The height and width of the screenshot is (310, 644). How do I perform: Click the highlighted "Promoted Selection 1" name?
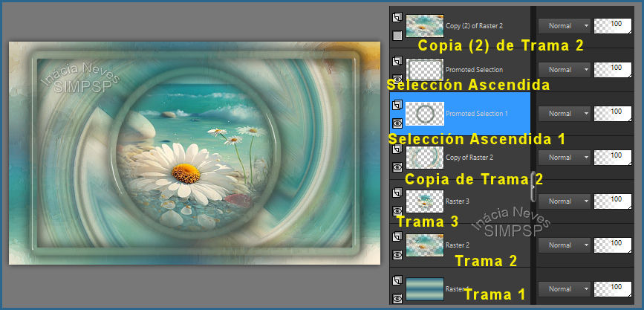pyautogui.click(x=476, y=114)
